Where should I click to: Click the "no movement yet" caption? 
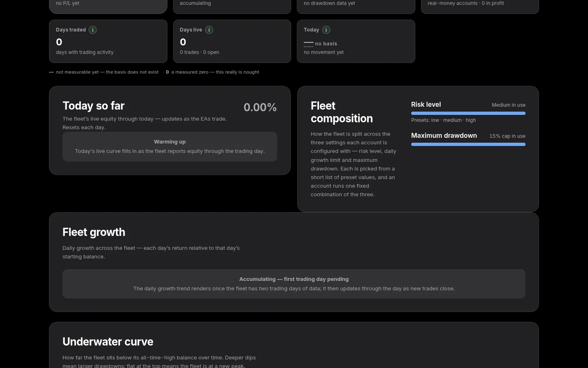pyautogui.click(x=324, y=52)
